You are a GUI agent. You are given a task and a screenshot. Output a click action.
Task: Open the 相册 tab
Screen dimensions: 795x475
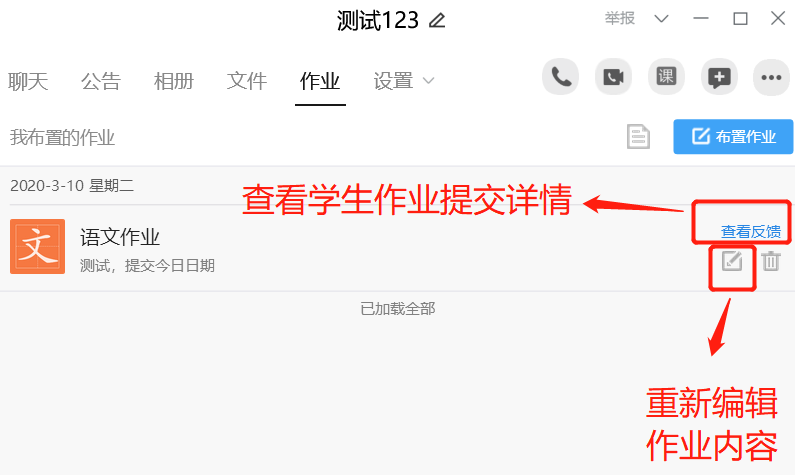[174, 81]
